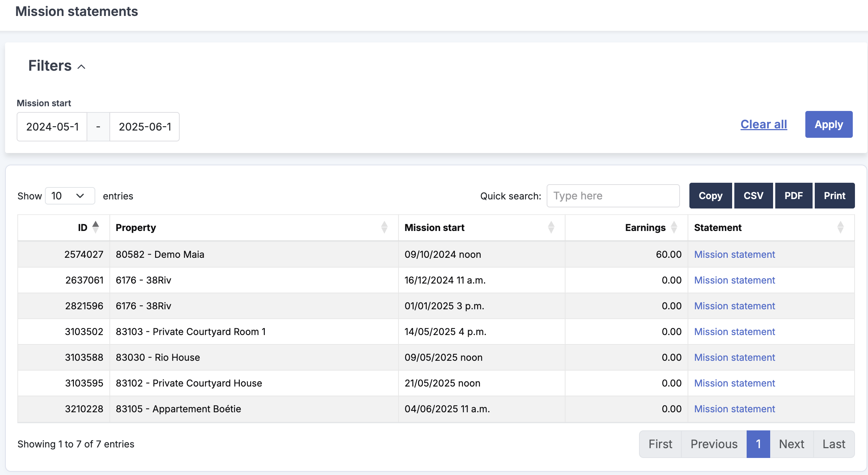Copy table data with Copy button
Image resolution: width=868 pixels, height=475 pixels.
pos(710,196)
